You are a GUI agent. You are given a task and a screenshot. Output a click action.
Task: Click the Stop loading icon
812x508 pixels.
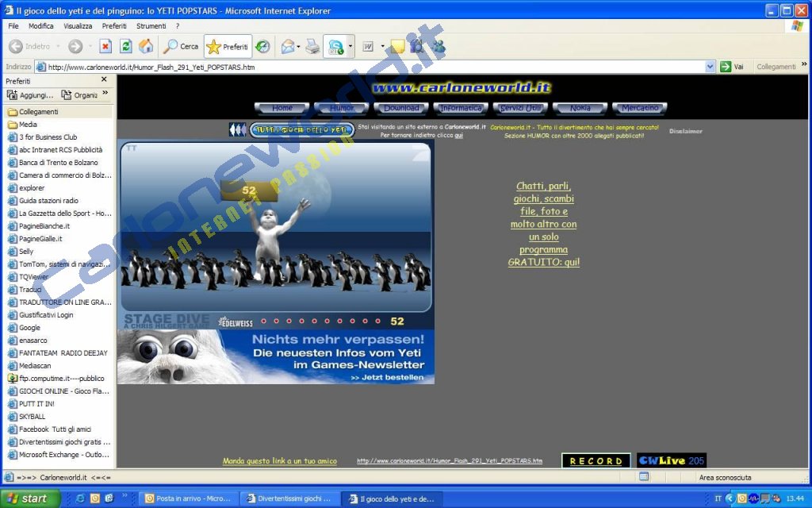(x=105, y=47)
